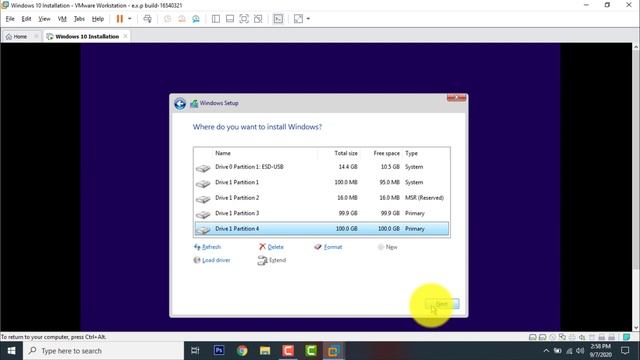Viewport: 640px width, 360px height.
Task: Click the Send Ctrl+Alt+Del toolbar icon
Action: (x=147, y=19)
